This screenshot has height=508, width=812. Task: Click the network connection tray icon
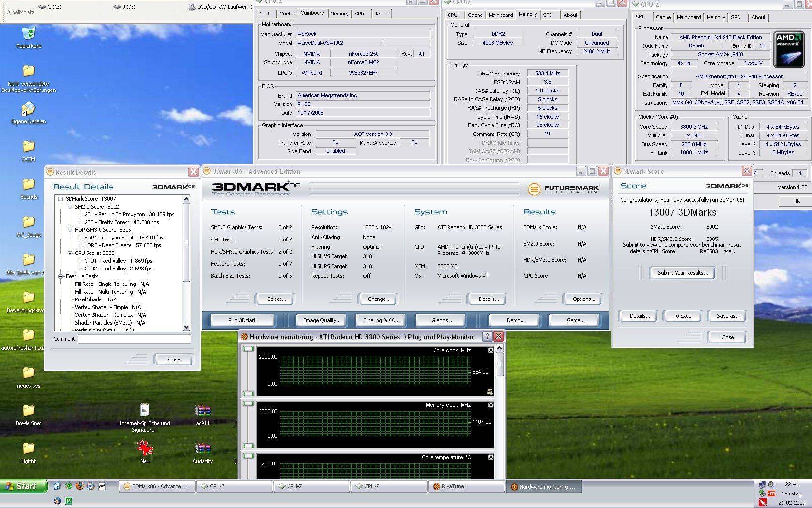(x=762, y=484)
